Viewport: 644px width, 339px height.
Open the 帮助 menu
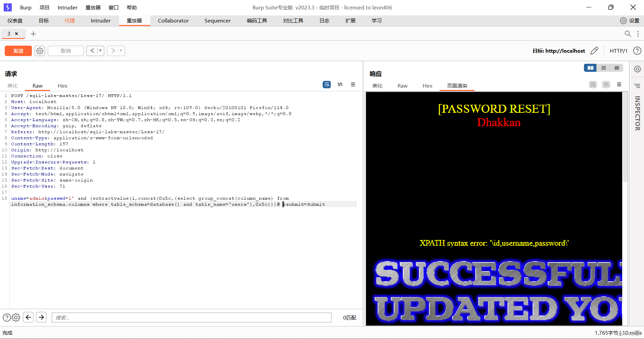[x=132, y=7]
